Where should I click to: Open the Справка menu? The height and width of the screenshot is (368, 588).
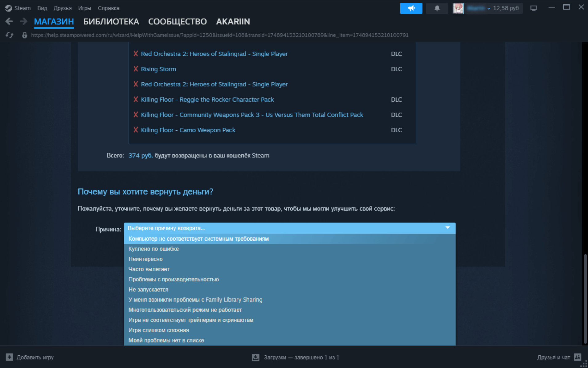coord(108,8)
